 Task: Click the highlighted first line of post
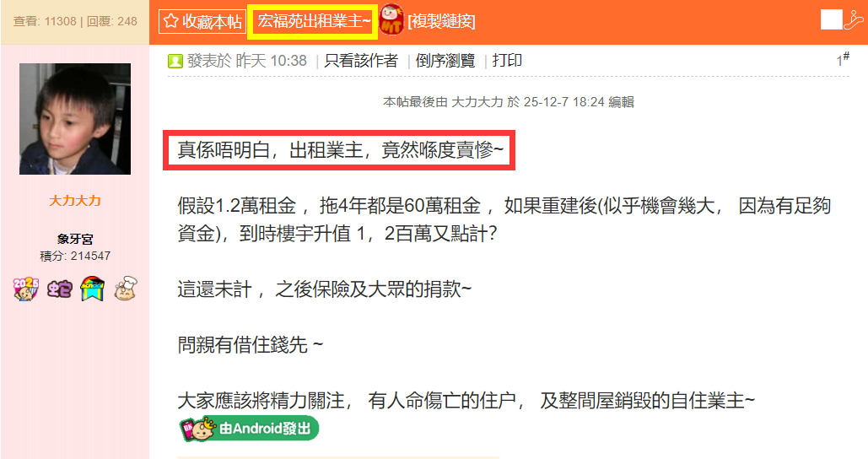[x=339, y=150]
